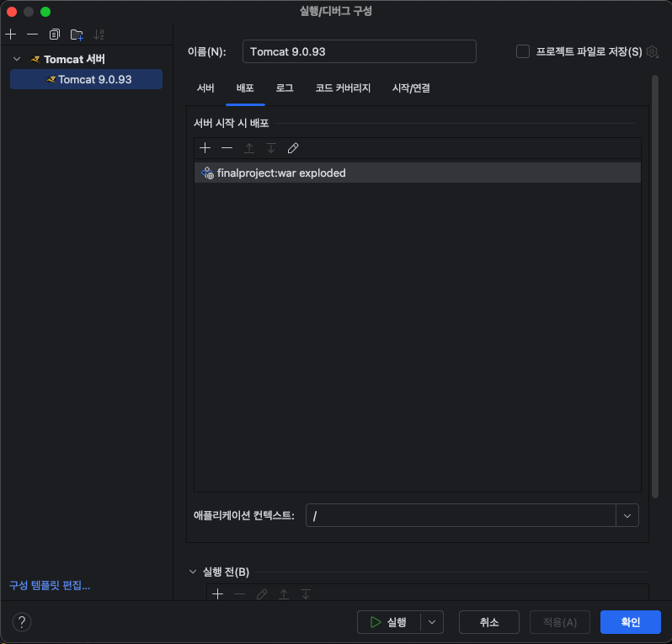Sort configurations alphabetically
The height and width of the screenshot is (644, 672).
(x=99, y=35)
